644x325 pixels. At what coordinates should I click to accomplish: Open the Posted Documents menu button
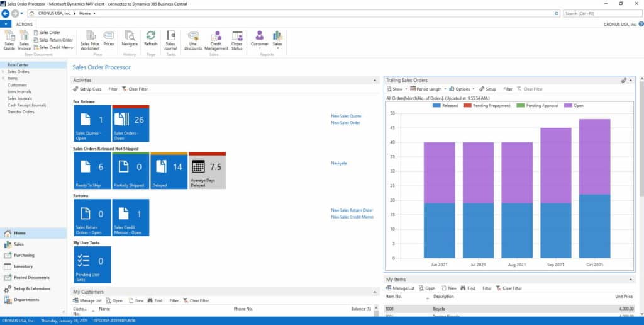click(x=33, y=278)
